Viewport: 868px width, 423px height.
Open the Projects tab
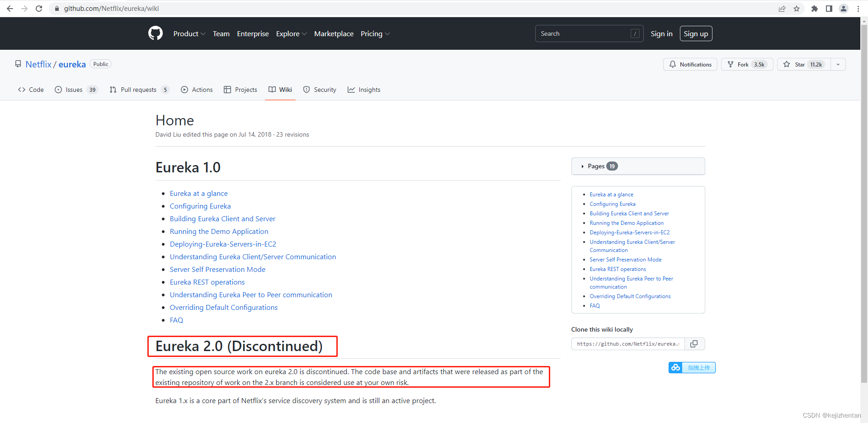click(241, 90)
